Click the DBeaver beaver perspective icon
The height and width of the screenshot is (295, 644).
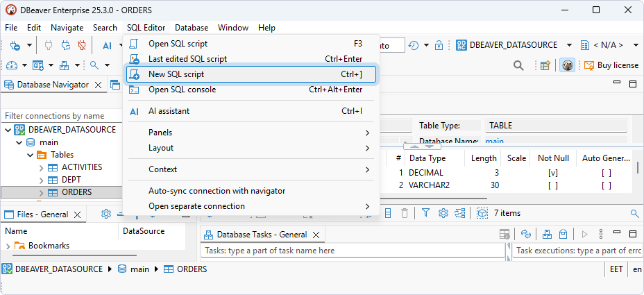click(567, 65)
